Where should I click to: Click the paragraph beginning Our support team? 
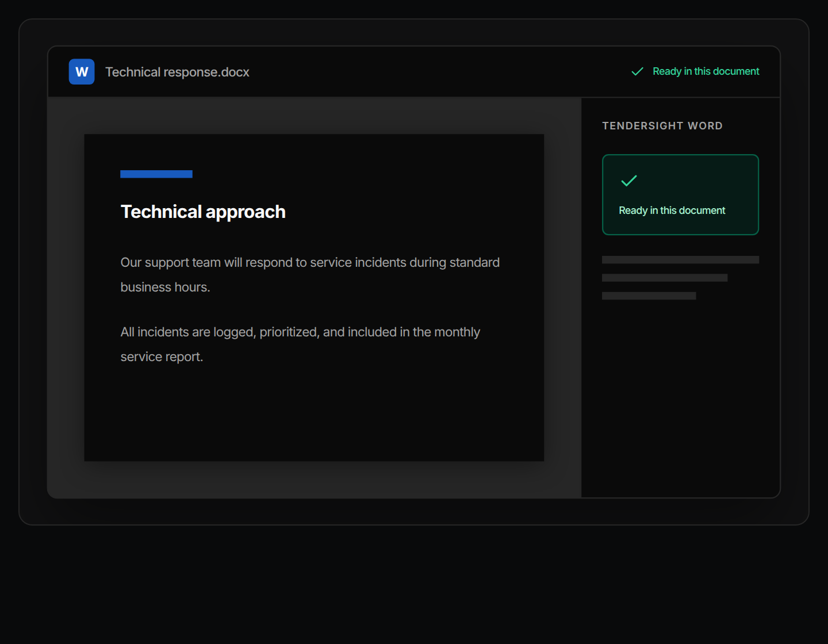tap(310, 275)
